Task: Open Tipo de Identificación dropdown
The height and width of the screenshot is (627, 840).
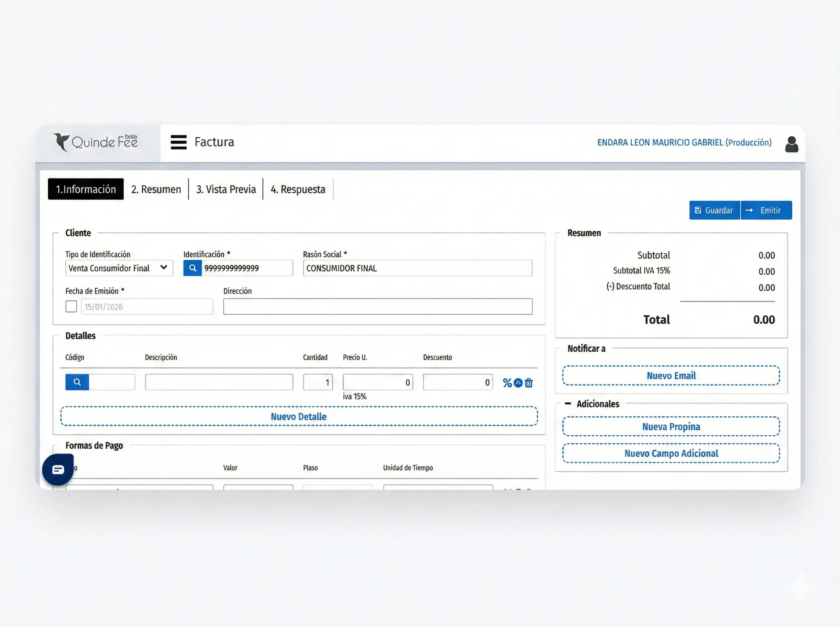Action: [119, 268]
